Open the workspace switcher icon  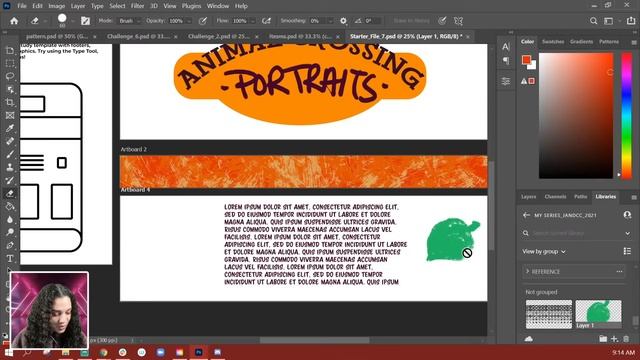(609, 21)
